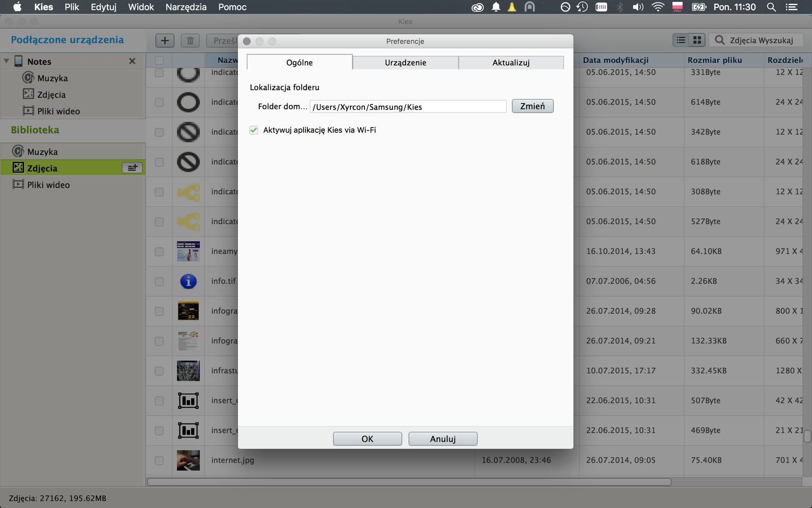Toggle the select-all checkbox in table header

pos(159,60)
